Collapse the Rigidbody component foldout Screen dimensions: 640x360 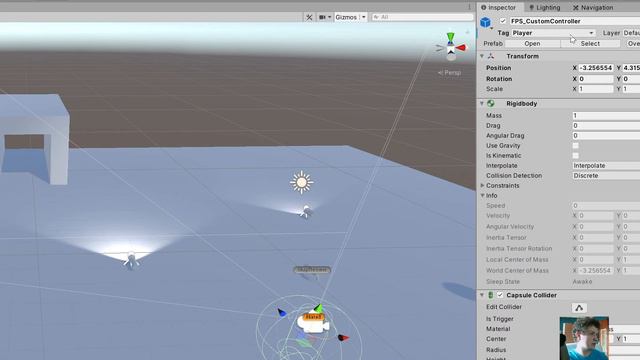tap(482, 104)
